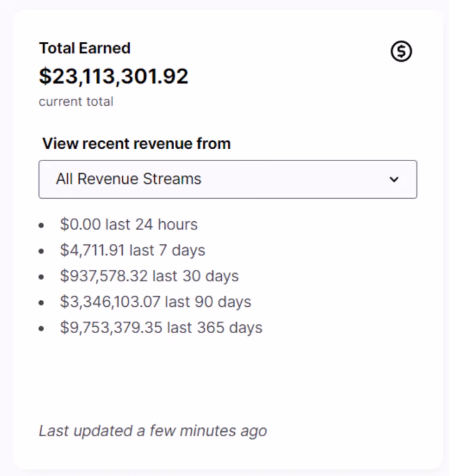Open the All Revenue Streams dropdown

(228, 179)
